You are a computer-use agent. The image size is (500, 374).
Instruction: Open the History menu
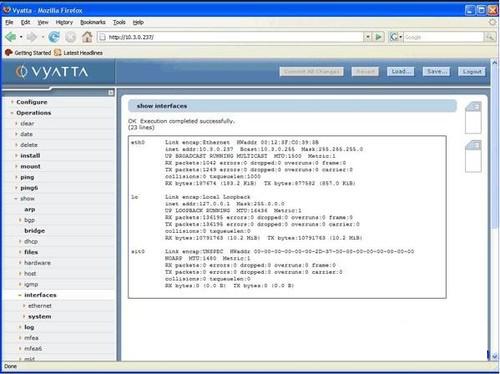click(x=64, y=22)
